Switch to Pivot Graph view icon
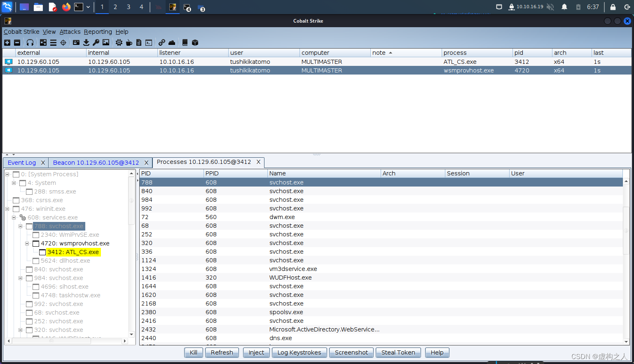This screenshot has height=364, width=634. click(43, 42)
